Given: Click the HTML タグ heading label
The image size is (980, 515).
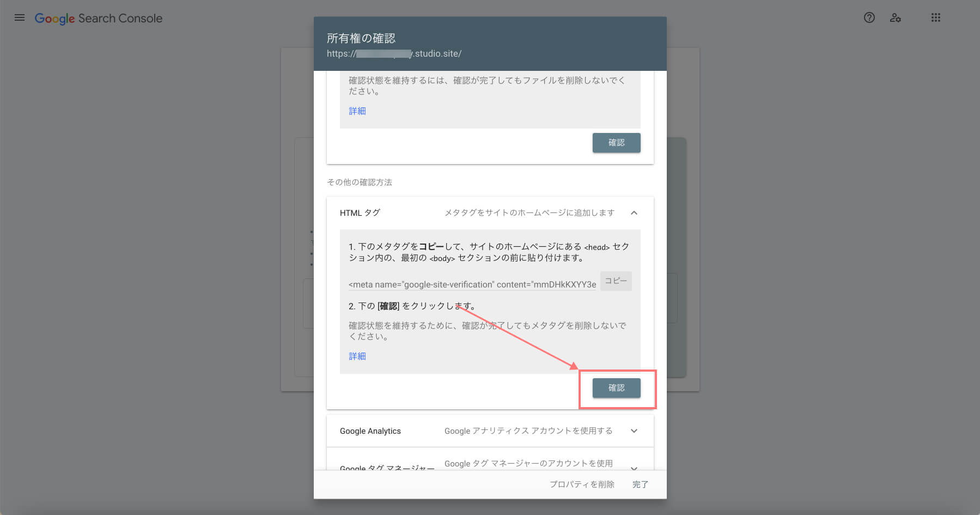Looking at the screenshot, I should point(360,213).
